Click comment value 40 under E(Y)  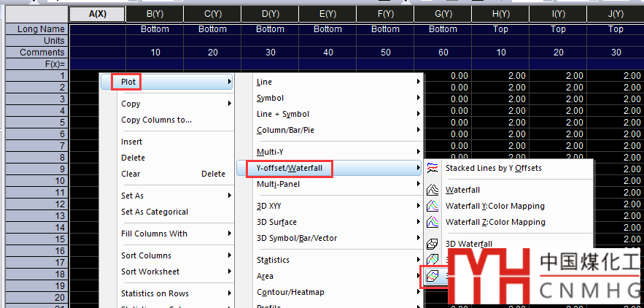327,53
